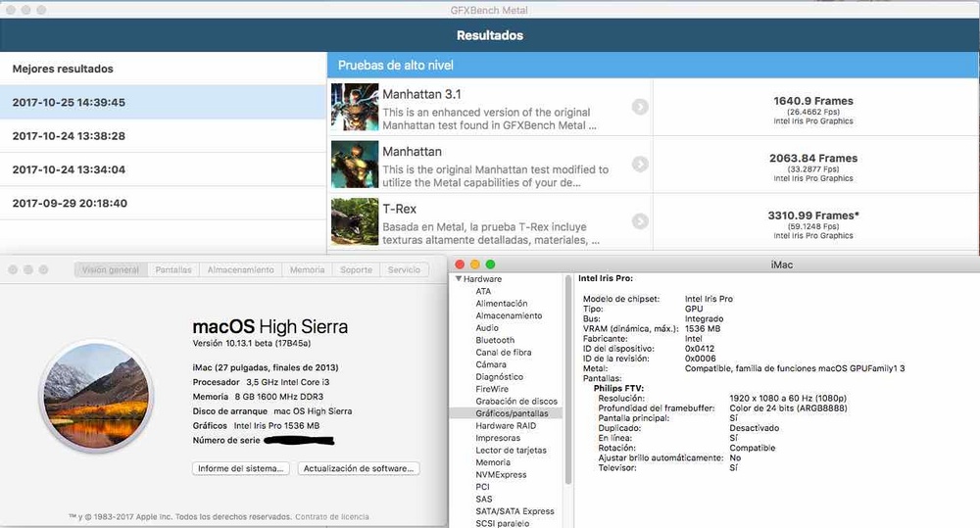Select Audio in hardware list
This screenshot has height=528, width=980.
[487, 327]
